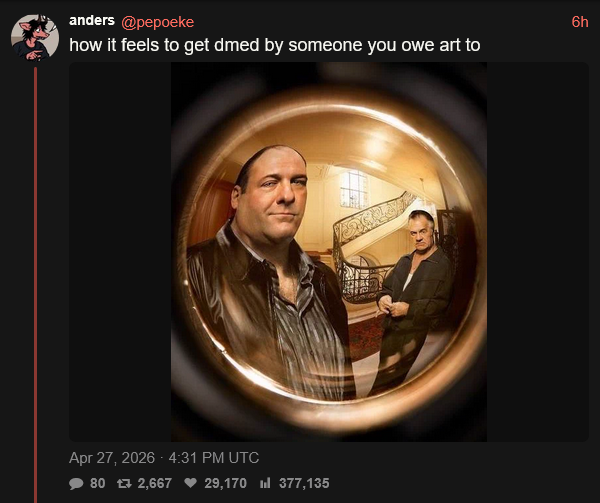Click the 80 replies count
The width and height of the screenshot is (600, 503).
98,483
